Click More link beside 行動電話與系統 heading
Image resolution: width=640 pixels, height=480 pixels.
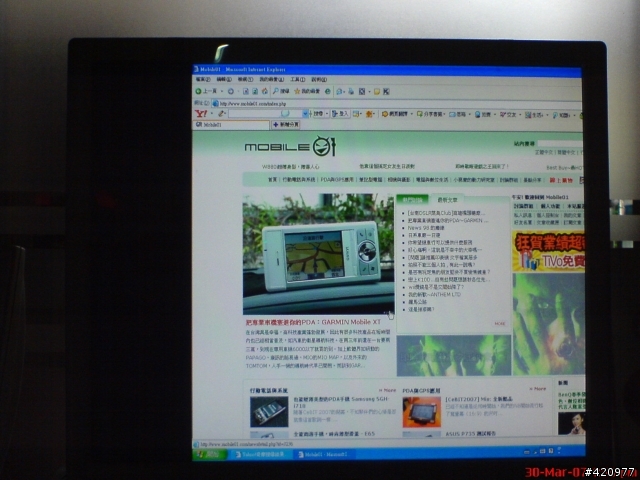click(387, 390)
